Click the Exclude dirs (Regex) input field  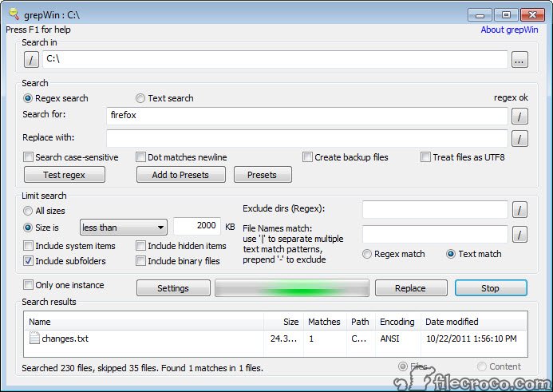point(435,210)
